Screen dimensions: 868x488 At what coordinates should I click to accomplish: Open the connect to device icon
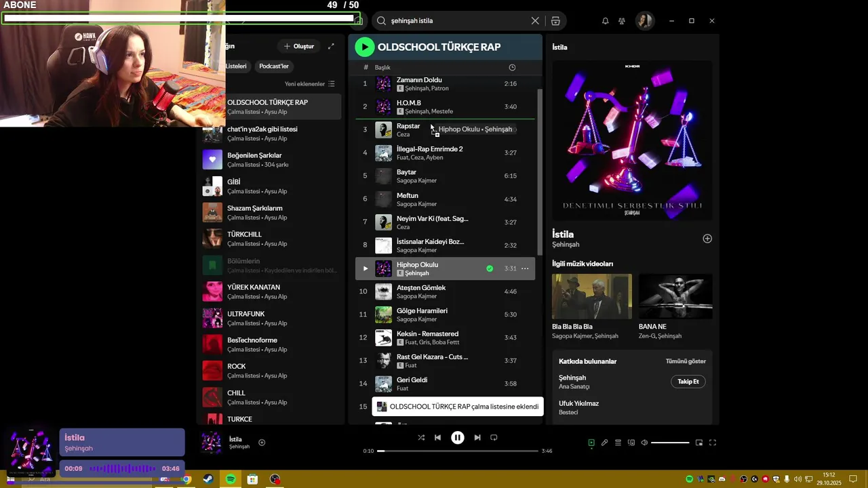(631, 443)
